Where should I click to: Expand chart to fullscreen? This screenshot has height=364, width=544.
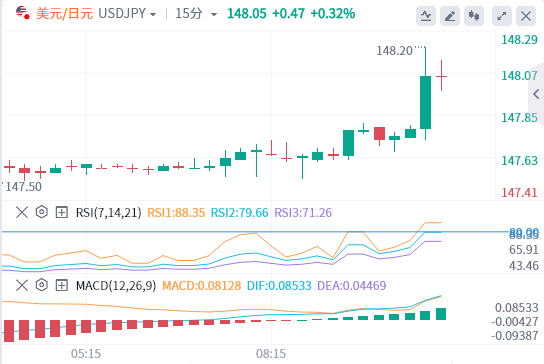(502, 16)
